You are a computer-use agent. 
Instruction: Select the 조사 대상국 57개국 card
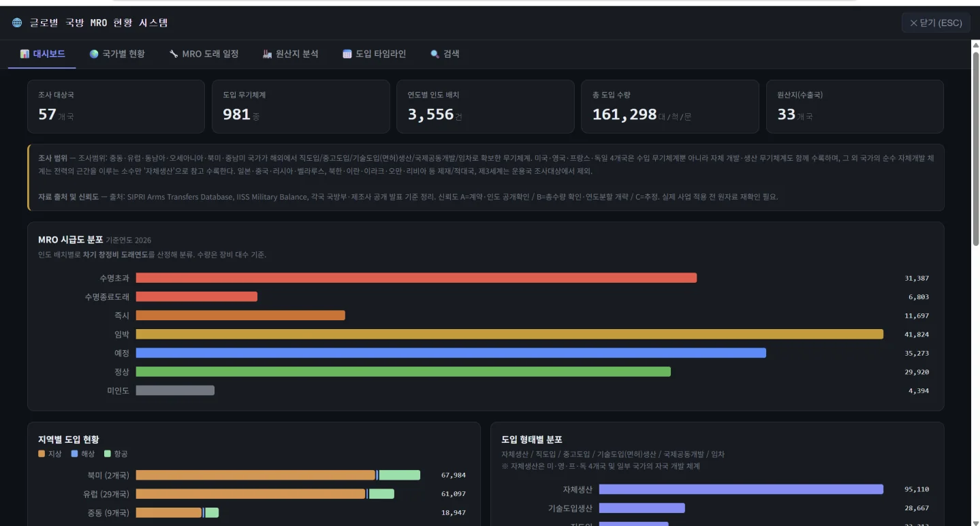pos(116,106)
